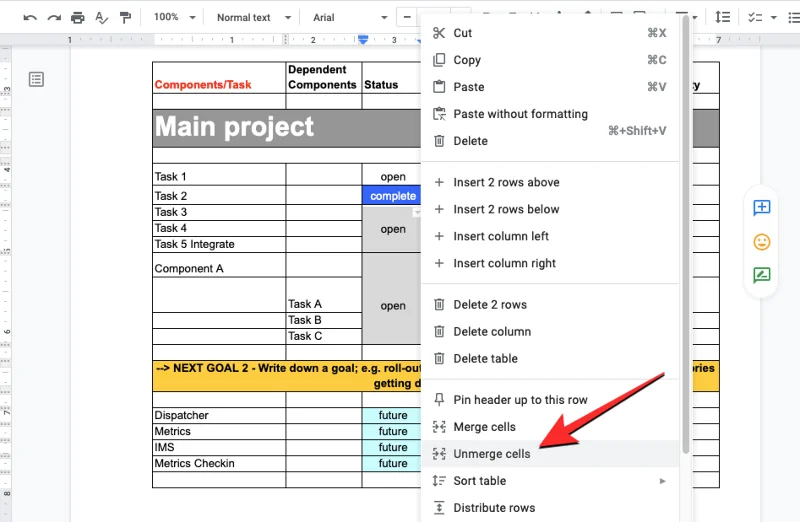The image size is (800, 522).
Task: Select Delete column in context menu
Action: [492, 332]
